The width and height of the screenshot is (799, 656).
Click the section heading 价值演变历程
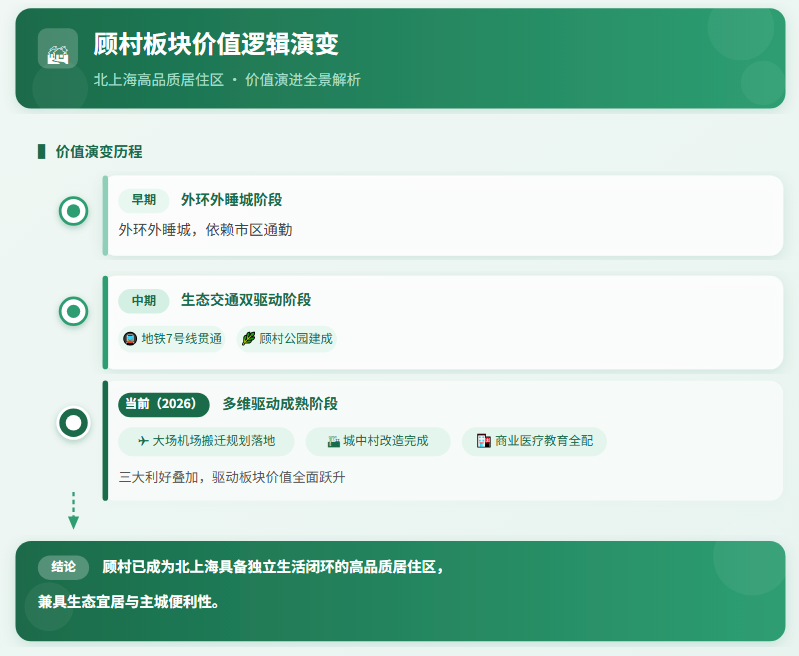pos(99,152)
